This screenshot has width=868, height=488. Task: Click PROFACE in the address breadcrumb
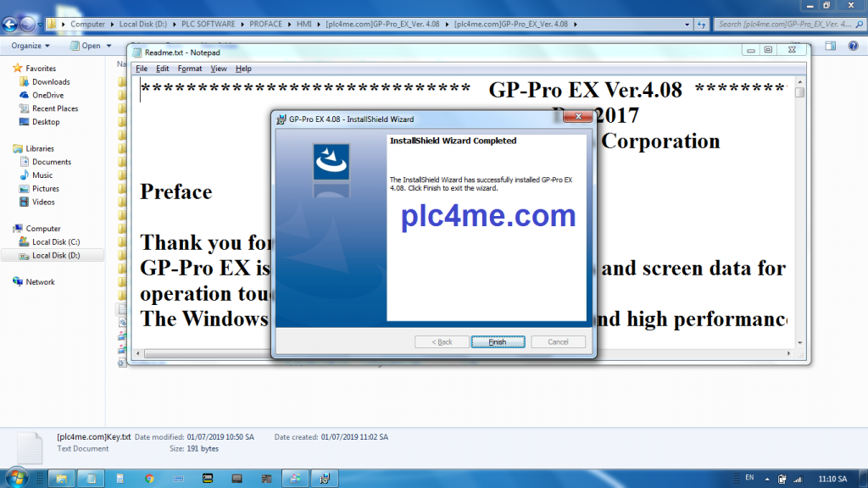tap(265, 25)
